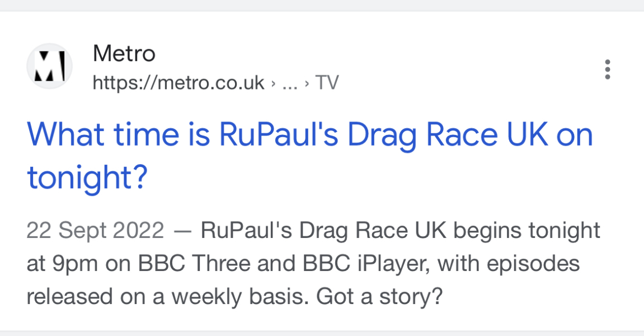Click the Metro publisher icon circle

click(x=49, y=66)
